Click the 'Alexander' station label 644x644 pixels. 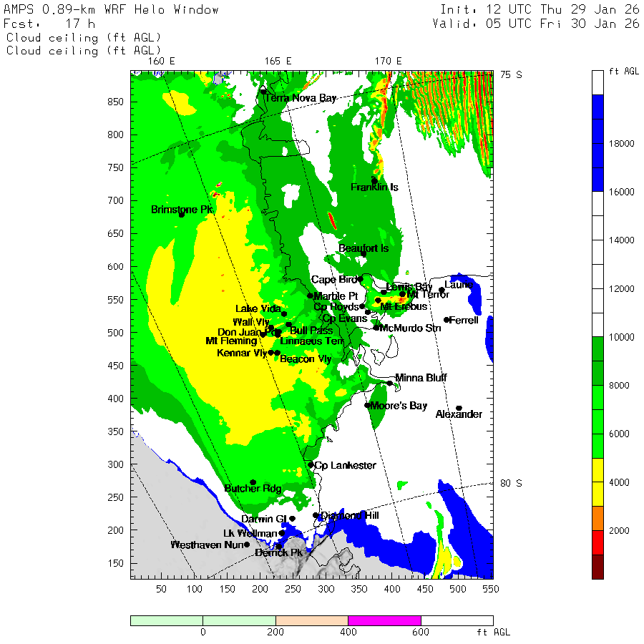(x=459, y=414)
